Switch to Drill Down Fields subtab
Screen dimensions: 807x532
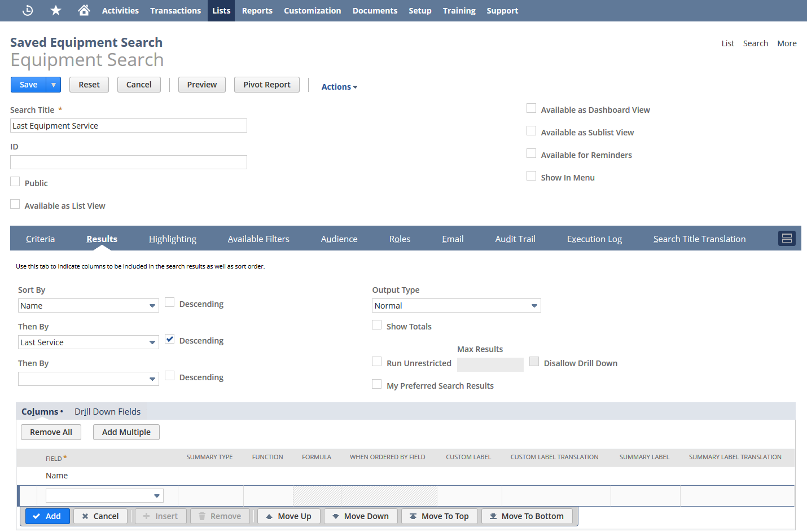(x=107, y=412)
